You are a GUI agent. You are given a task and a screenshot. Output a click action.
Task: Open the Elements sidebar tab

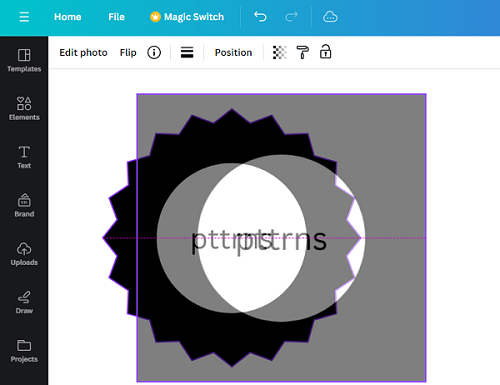24,109
